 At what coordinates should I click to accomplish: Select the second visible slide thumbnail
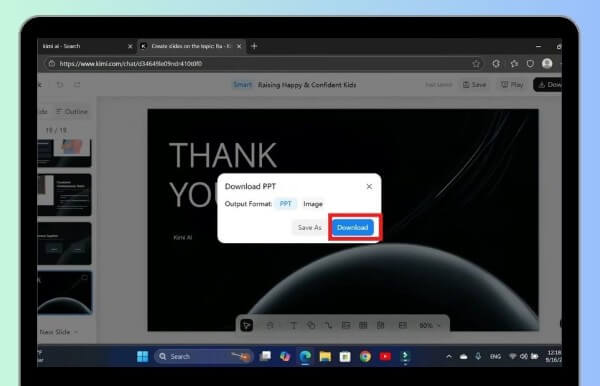point(65,195)
